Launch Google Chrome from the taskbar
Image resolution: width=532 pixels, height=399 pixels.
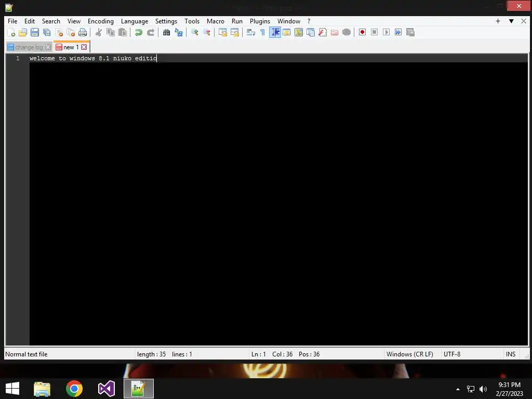(74, 389)
